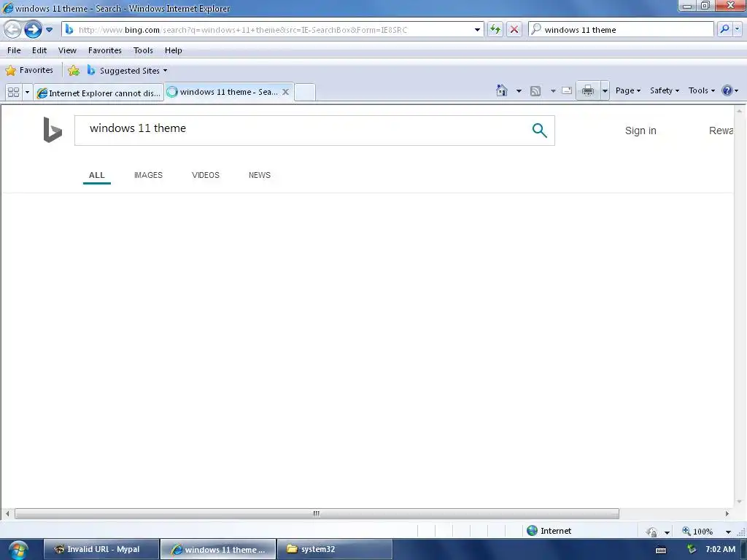Open the View menu
This screenshot has height=560, width=747.
[x=67, y=50]
